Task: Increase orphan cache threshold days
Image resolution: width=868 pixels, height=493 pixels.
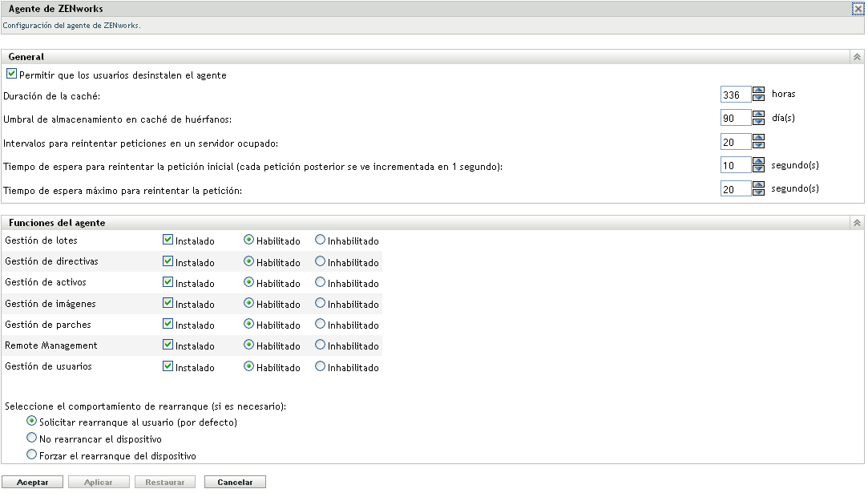Action: tap(757, 114)
